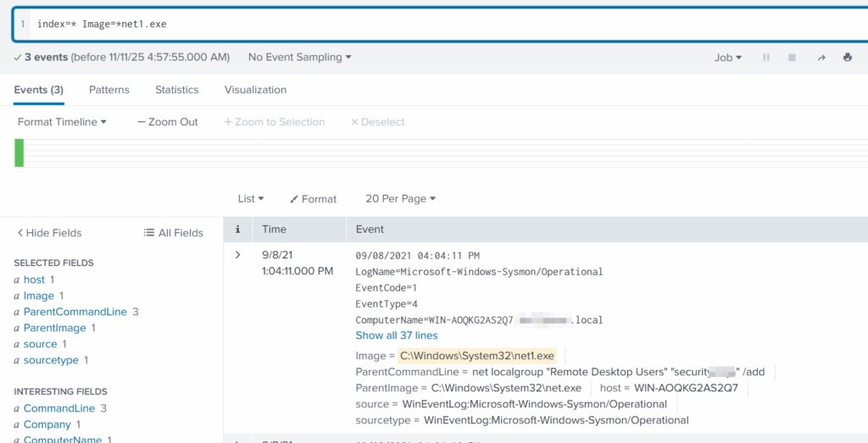This screenshot has height=443, width=868.
Task: Open the 20 Per Page dropdown
Action: click(401, 198)
